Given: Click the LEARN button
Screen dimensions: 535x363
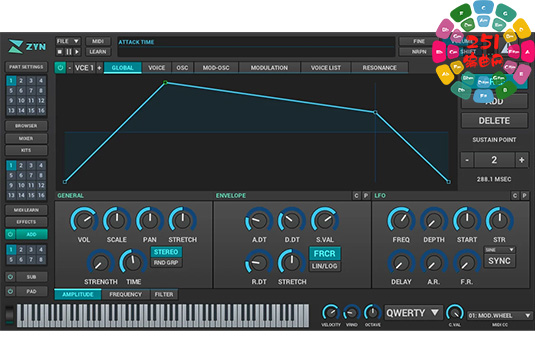Looking at the screenshot, I should [x=98, y=52].
